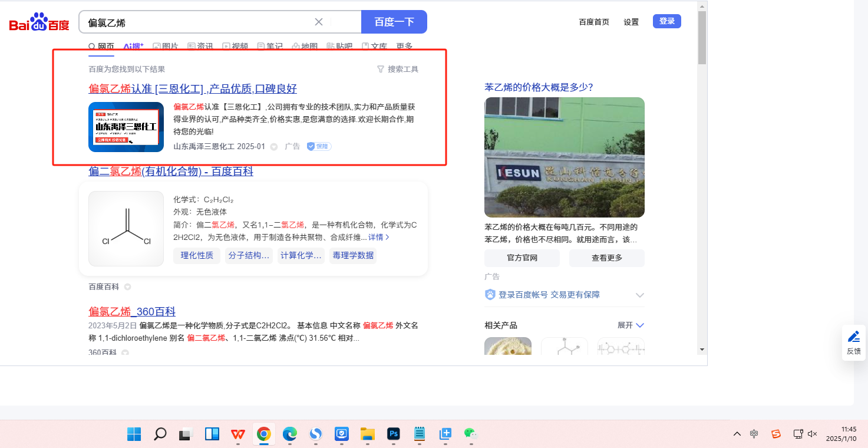Click the 偏二氯乙烯 molecule structure thumbnail
Image resolution: width=868 pixels, height=448 pixels.
(x=126, y=229)
